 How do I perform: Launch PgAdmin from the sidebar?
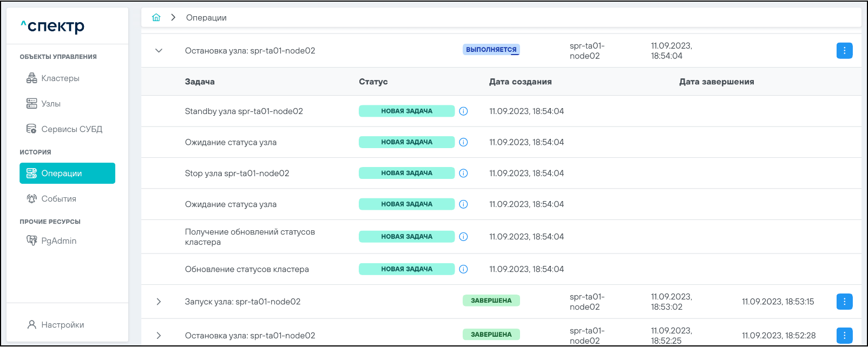point(58,241)
